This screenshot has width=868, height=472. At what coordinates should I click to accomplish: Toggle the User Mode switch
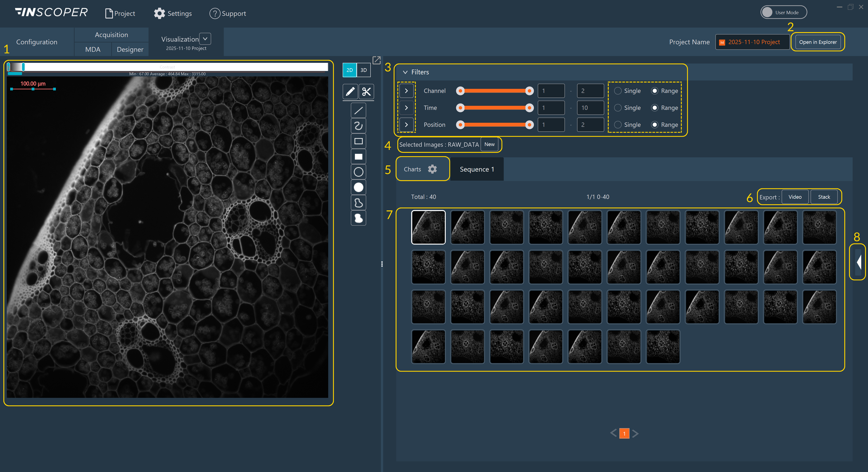click(783, 12)
